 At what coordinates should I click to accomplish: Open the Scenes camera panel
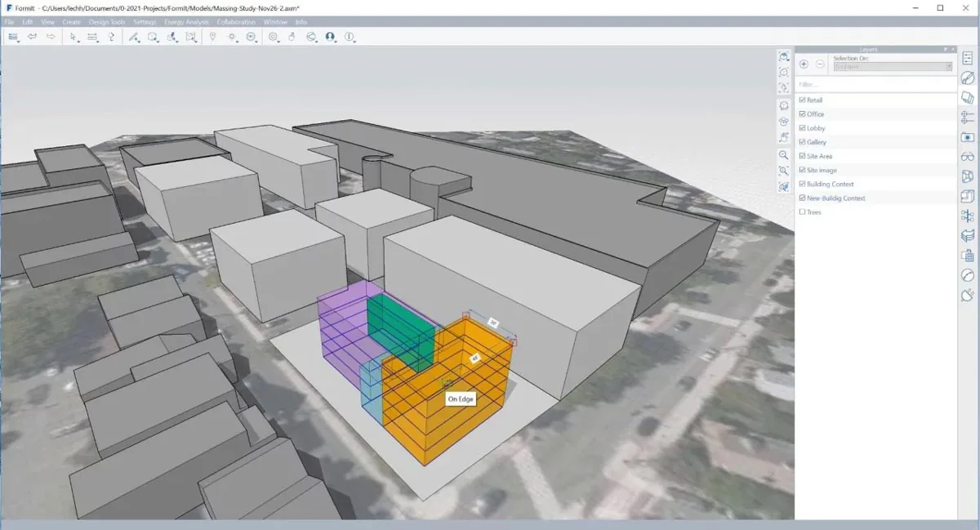(968, 137)
